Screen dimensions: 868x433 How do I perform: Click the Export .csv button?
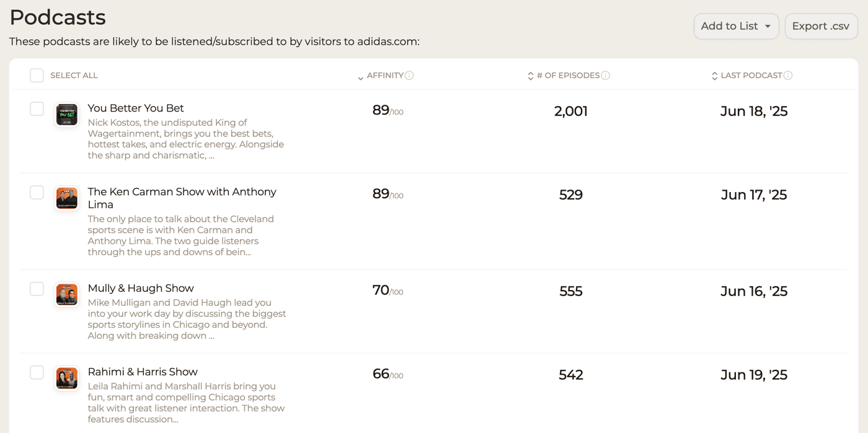click(x=821, y=26)
